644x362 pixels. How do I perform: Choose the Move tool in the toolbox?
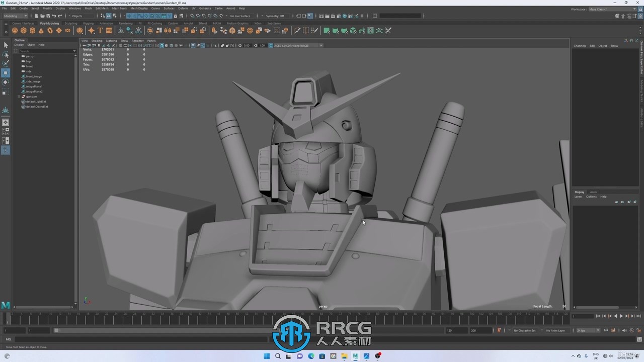click(6, 73)
